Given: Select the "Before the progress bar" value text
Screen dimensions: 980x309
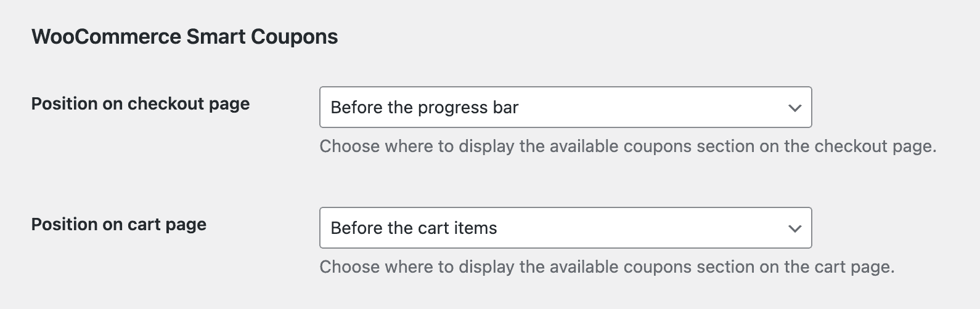Looking at the screenshot, I should click(x=424, y=108).
